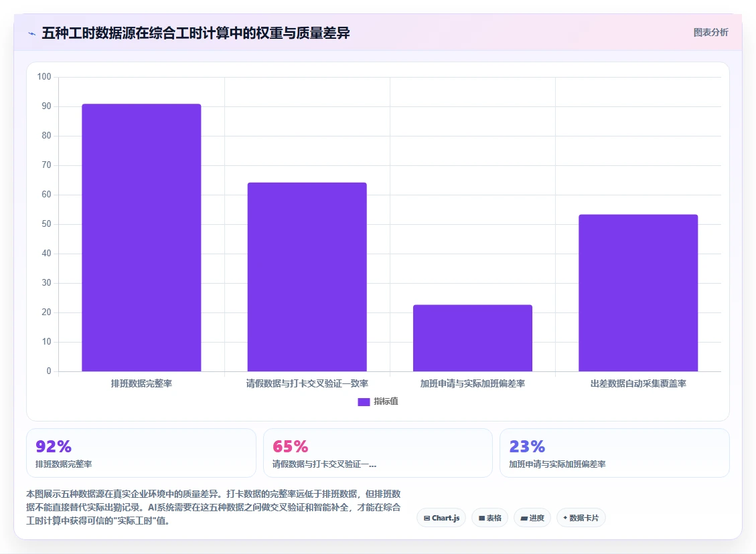756x554 pixels.
Task: Click the 排班数据完整率 label under 92%
Action: (x=64, y=464)
